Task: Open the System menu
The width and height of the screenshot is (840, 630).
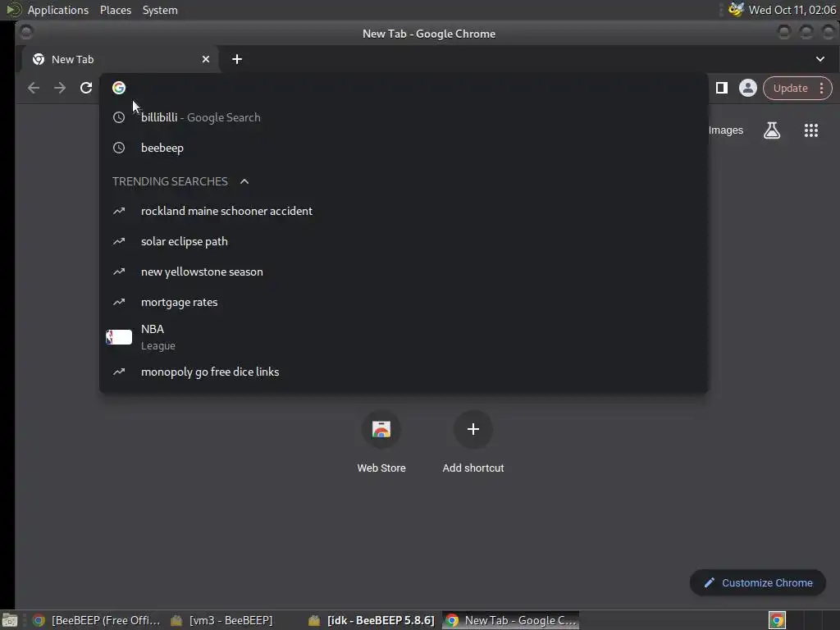Action: click(x=160, y=10)
